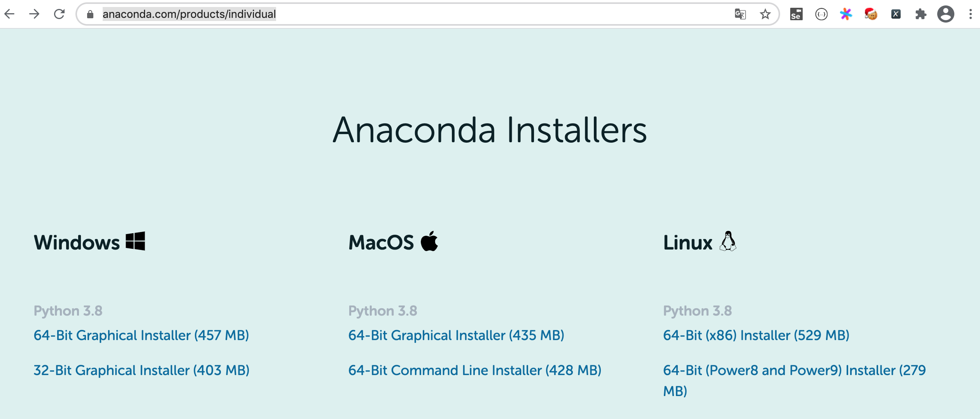
Task: Open the dark X extension icon
Action: point(896,14)
